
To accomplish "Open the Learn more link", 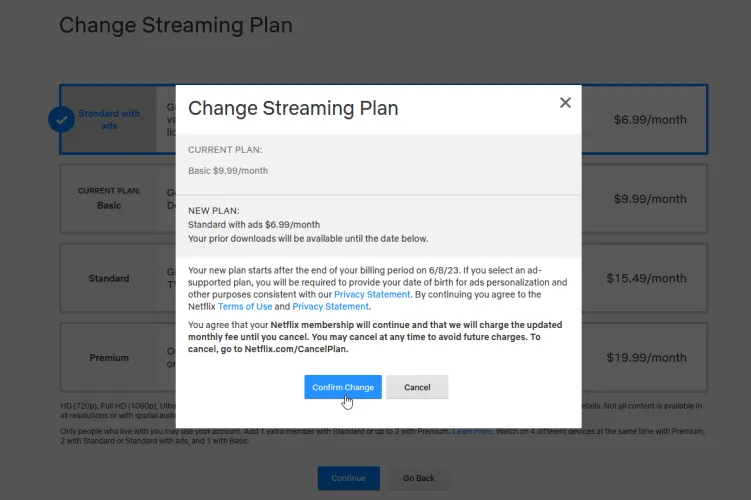I will coord(472,431).
